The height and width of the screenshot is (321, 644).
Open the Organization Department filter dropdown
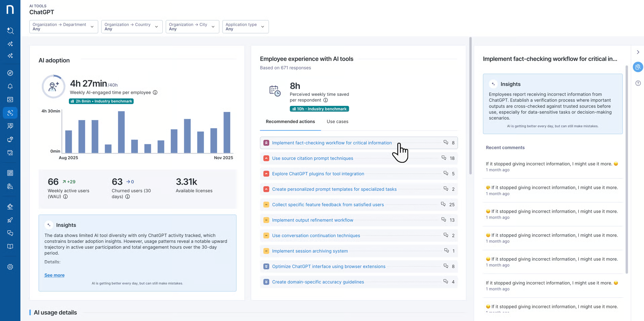tap(64, 27)
